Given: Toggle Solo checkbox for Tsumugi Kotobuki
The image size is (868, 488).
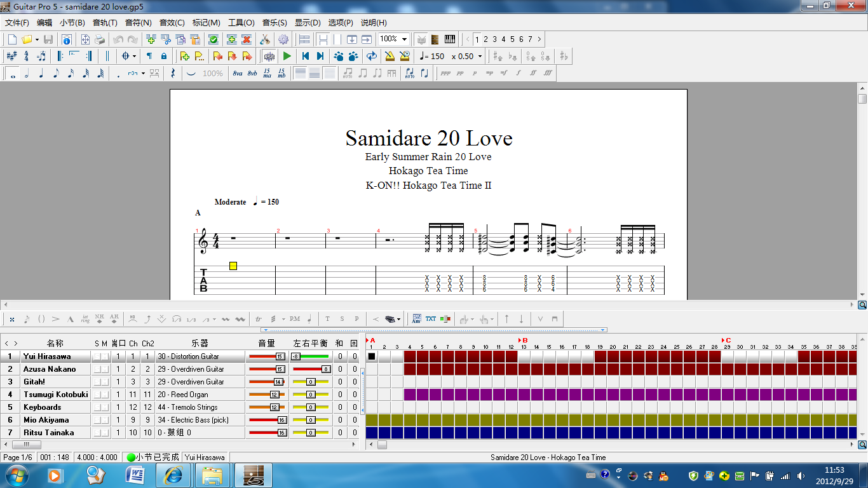Looking at the screenshot, I should pos(97,395).
